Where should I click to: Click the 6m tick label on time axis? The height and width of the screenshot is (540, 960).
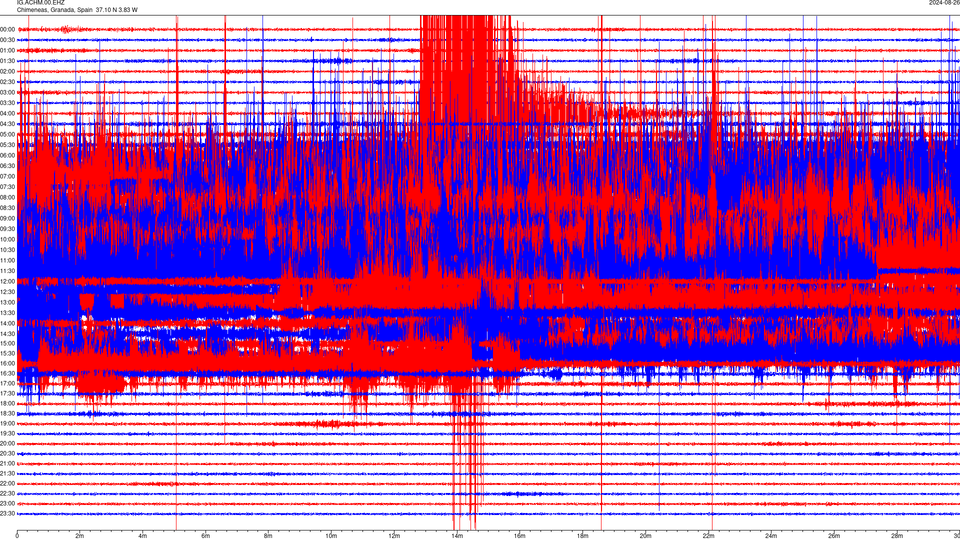click(x=206, y=536)
